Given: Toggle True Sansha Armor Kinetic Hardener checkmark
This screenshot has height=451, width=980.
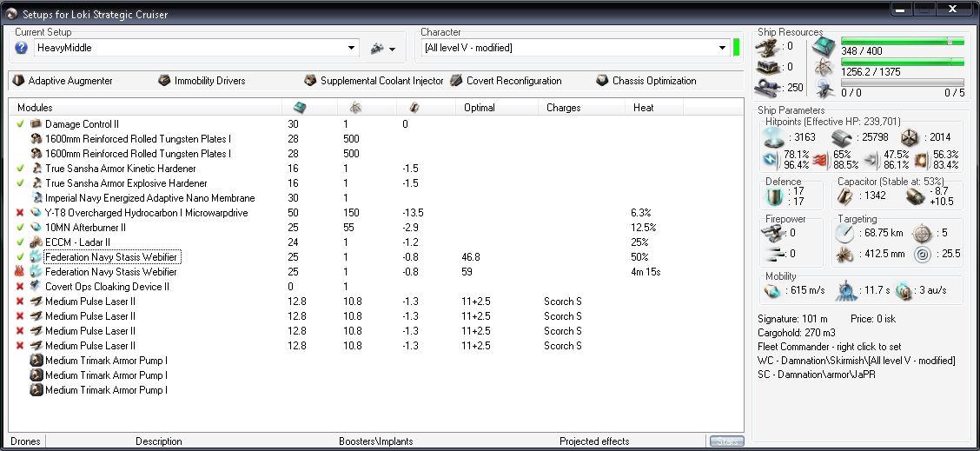Looking at the screenshot, I should [20, 169].
